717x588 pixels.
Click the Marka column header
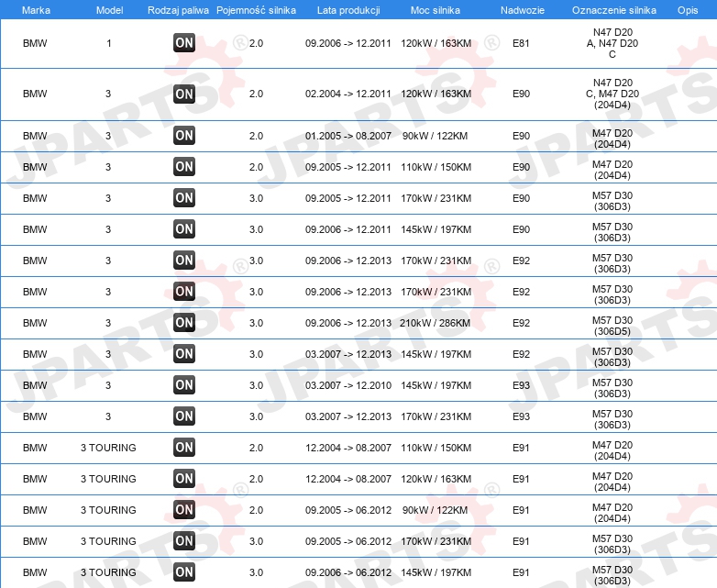click(x=36, y=10)
